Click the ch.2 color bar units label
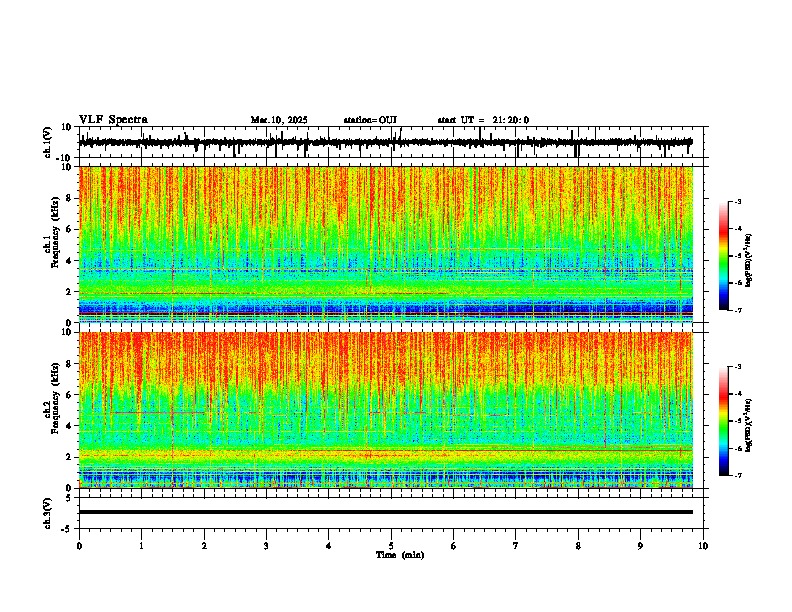This screenshot has width=792, height=612. (x=749, y=425)
